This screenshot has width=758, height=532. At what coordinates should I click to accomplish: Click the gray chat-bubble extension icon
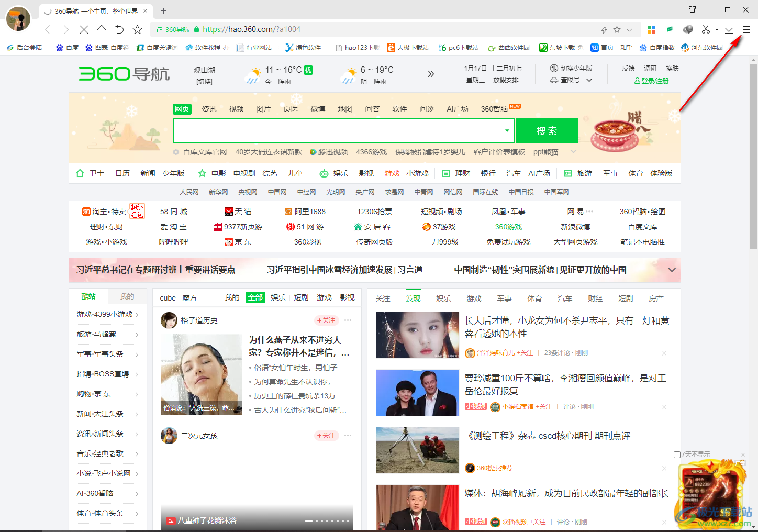(x=688, y=29)
